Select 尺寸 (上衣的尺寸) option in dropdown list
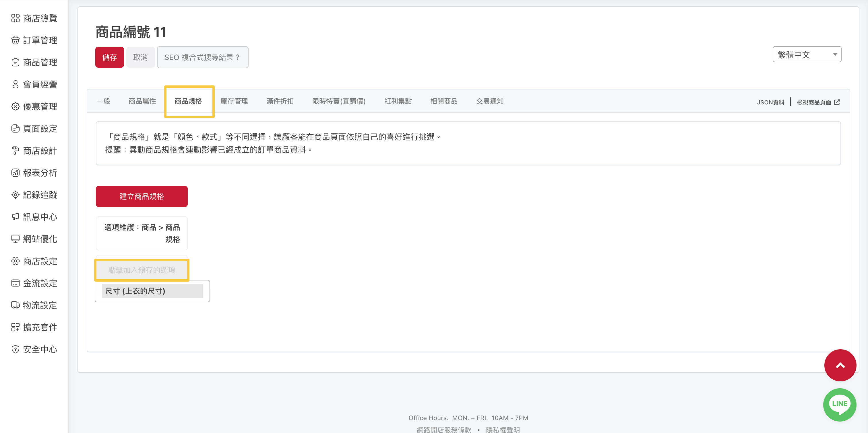Image resolution: width=868 pixels, height=433 pixels. (152, 291)
